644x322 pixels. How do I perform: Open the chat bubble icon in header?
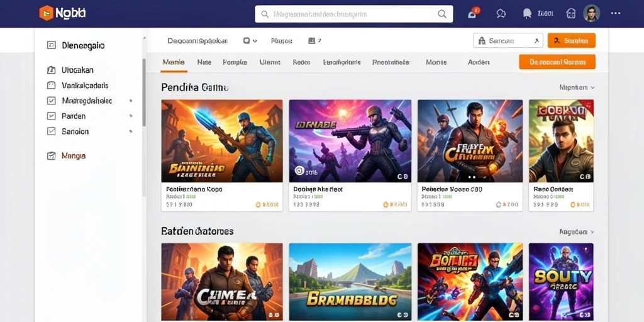[501, 14]
